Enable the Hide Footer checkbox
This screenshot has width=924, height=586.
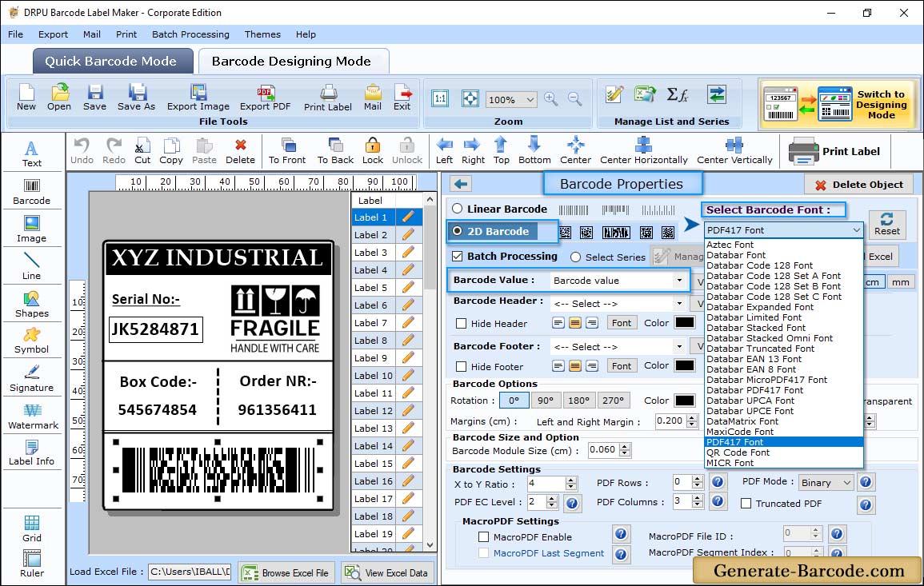pyautogui.click(x=462, y=366)
